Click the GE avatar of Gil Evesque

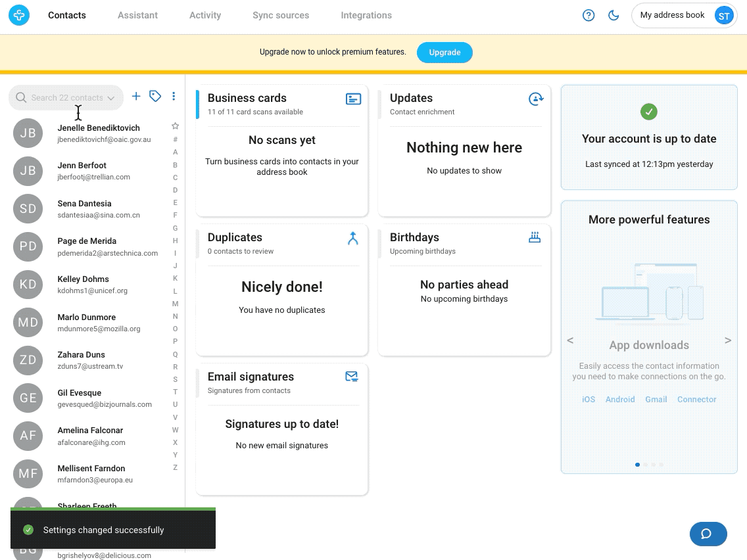click(28, 398)
